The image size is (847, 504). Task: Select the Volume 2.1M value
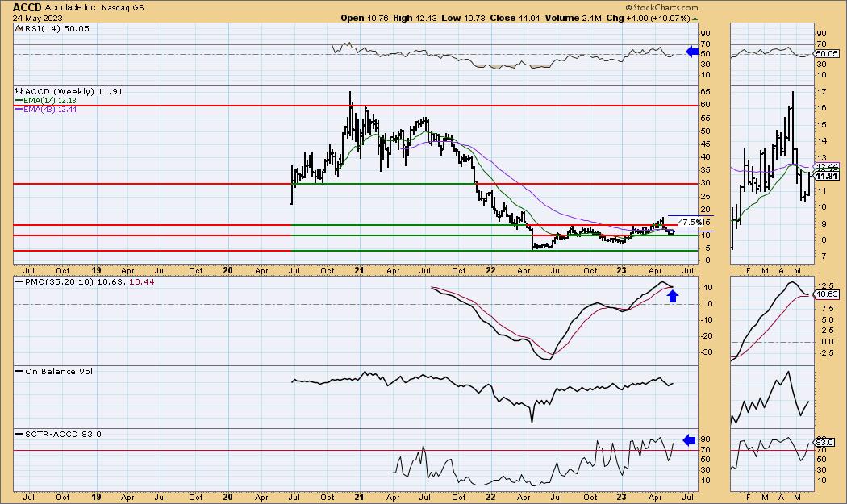pyautogui.click(x=573, y=18)
